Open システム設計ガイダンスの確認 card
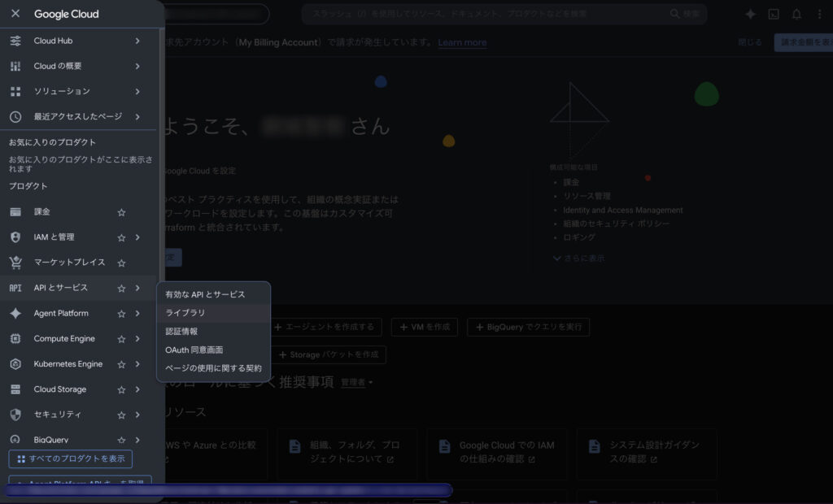Image resolution: width=833 pixels, height=504 pixels. click(647, 453)
